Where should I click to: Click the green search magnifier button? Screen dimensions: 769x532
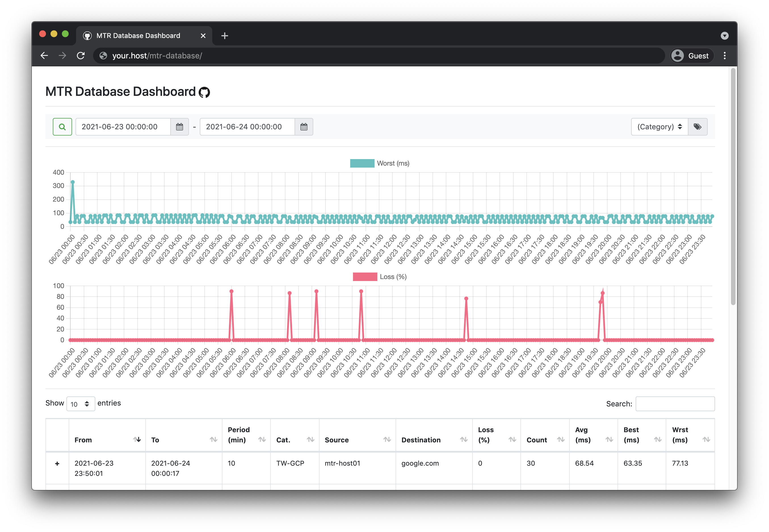pos(62,127)
